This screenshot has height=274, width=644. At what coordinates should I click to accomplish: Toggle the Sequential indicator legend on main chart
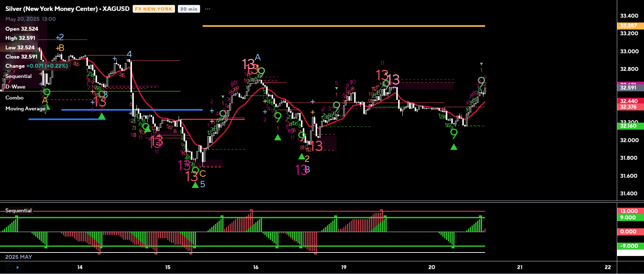[18, 76]
